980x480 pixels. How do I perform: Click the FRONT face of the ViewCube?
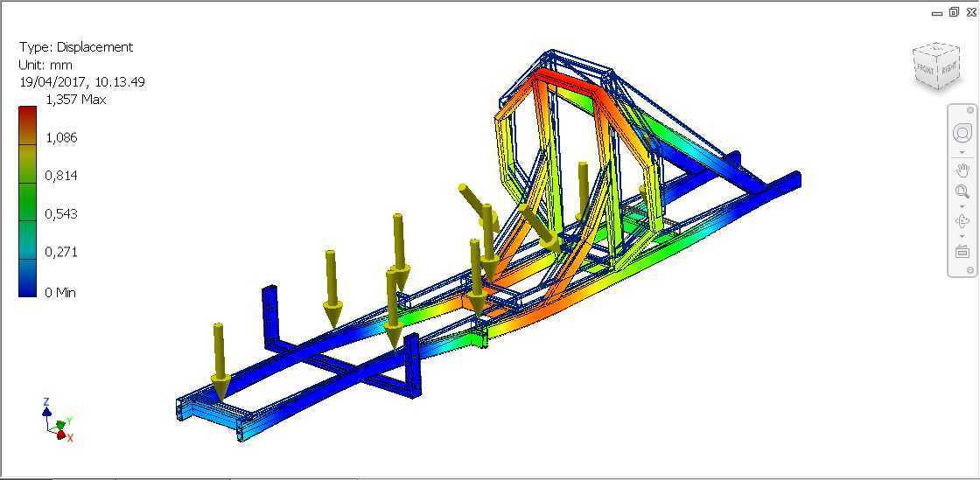(x=924, y=71)
